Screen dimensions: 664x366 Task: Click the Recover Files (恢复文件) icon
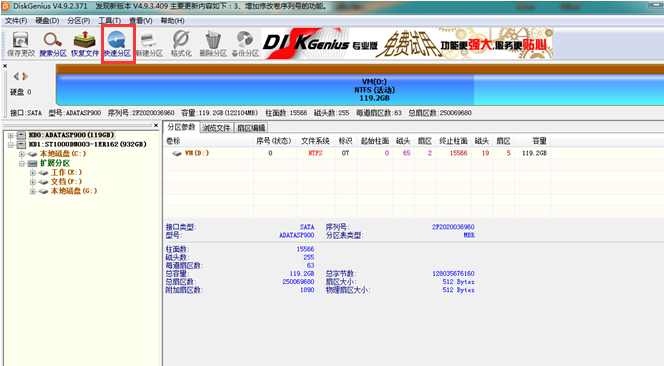click(85, 44)
